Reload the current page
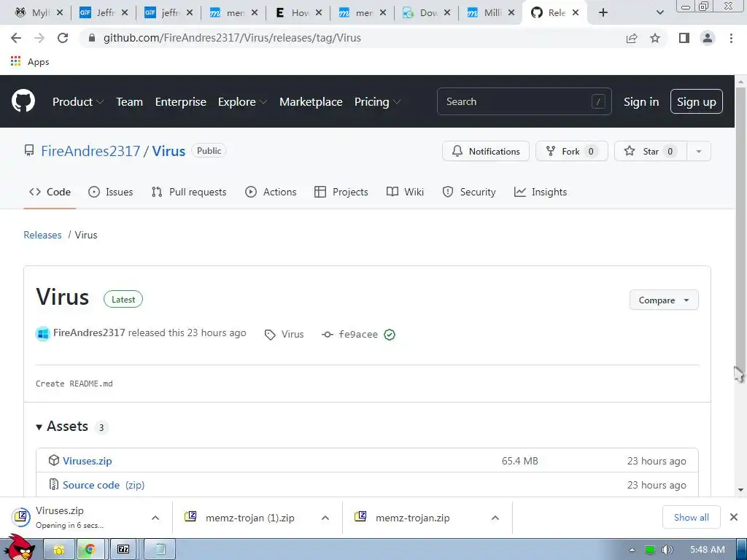This screenshot has height=560, width=747. click(63, 38)
